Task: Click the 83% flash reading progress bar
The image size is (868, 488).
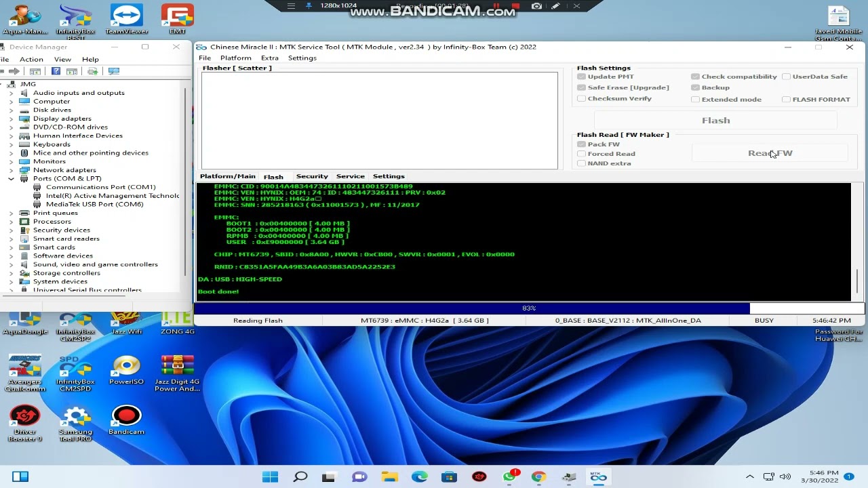Action: coord(529,308)
